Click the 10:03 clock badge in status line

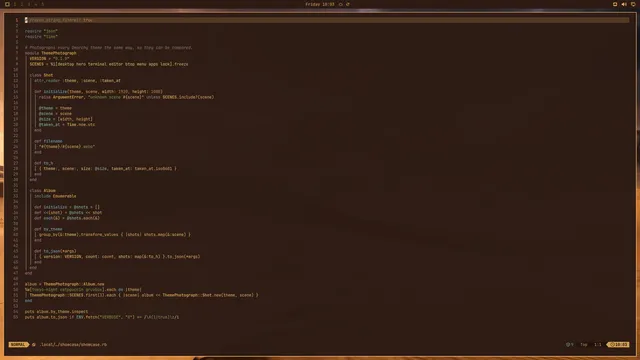point(618,344)
